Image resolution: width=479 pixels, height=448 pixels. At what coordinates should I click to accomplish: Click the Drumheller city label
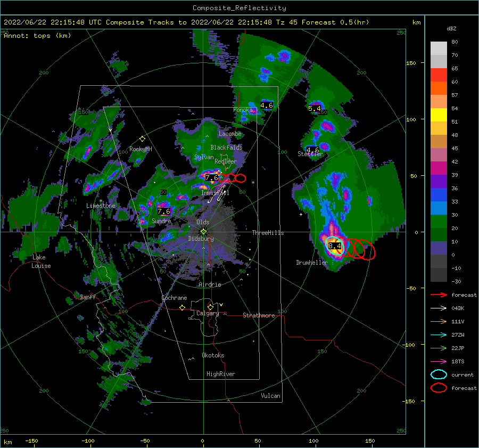(x=311, y=263)
